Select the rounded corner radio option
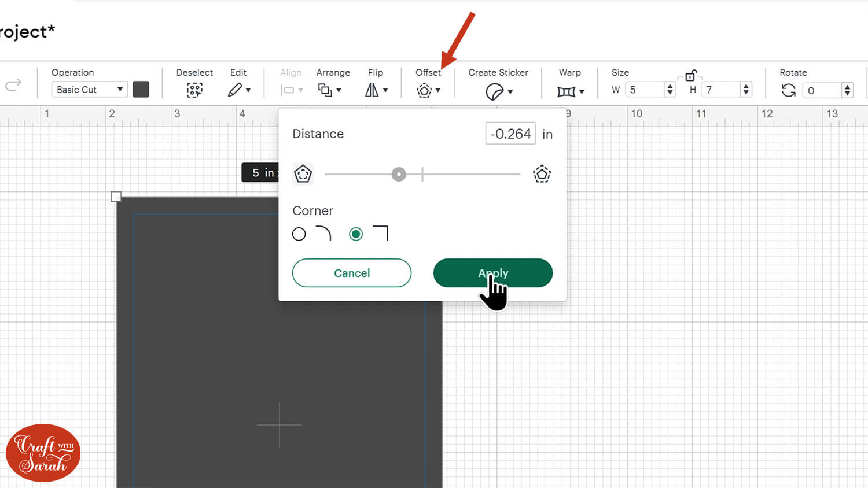 coord(299,234)
